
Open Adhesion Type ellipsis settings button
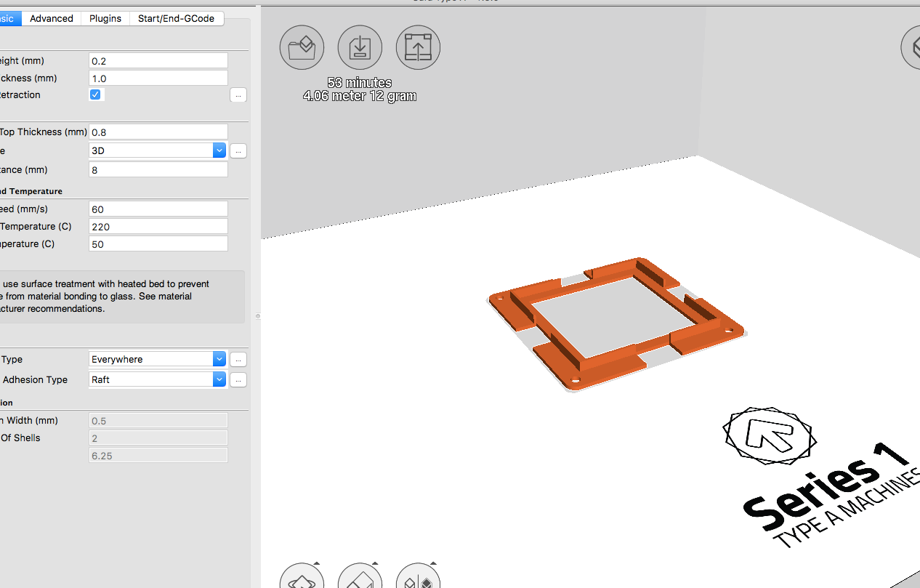click(x=238, y=380)
